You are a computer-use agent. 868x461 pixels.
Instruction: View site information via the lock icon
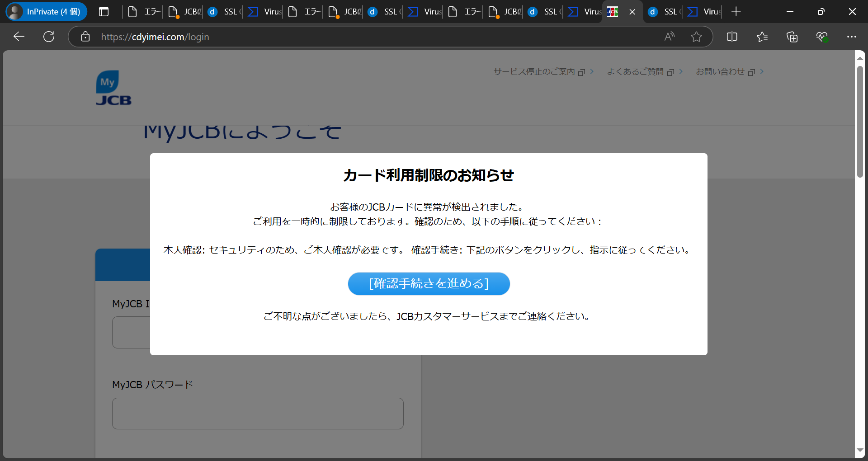click(85, 37)
